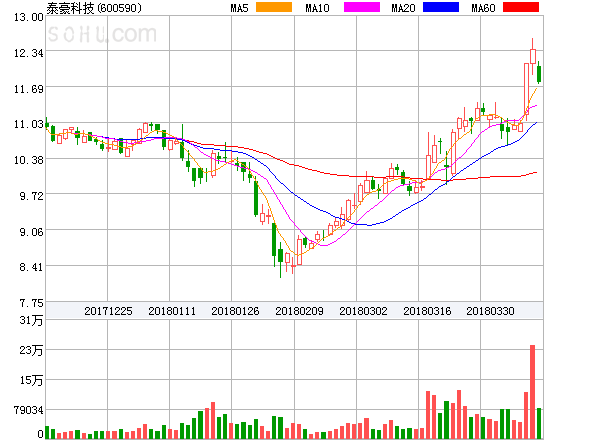Viewport: 600px width, 440px height.
Task: Click the 20180316 date label
Action: [427, 311]
